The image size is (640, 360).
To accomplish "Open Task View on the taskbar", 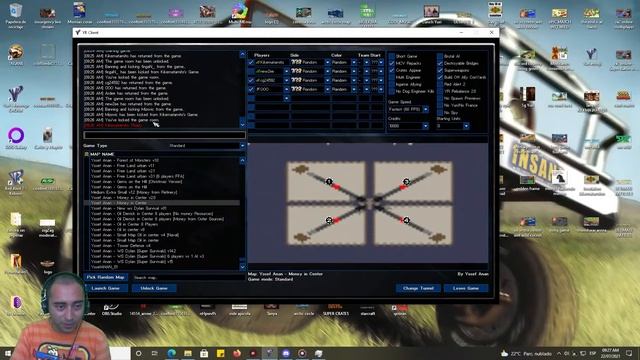I will 155,353.
